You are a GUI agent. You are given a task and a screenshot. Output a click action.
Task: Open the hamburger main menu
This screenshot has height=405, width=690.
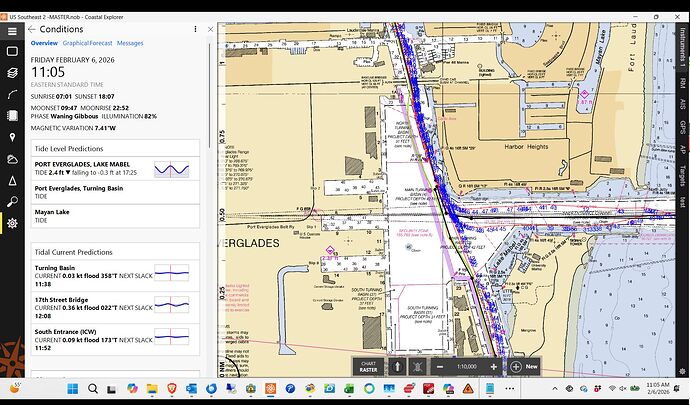(11, 31)
